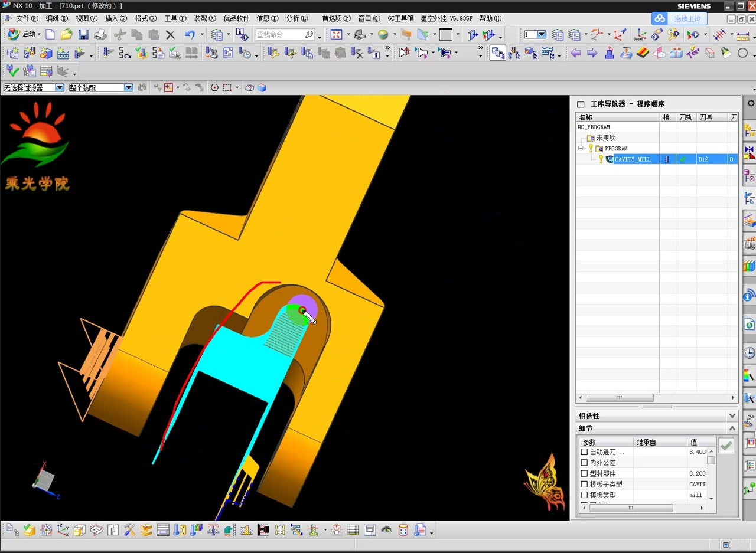The width and height of the screenshot is (756, 553).
Task: Click the green checkmark apply button in details
Action: (x=726, y=446)
